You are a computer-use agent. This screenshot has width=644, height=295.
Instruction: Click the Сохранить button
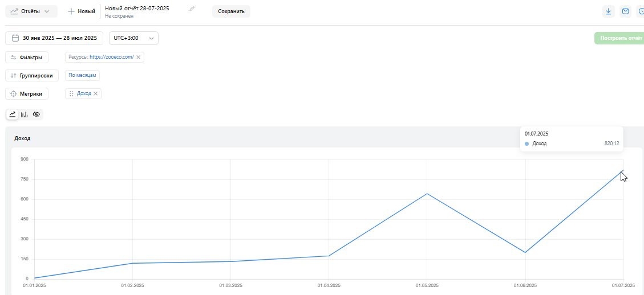coord(231,11)
